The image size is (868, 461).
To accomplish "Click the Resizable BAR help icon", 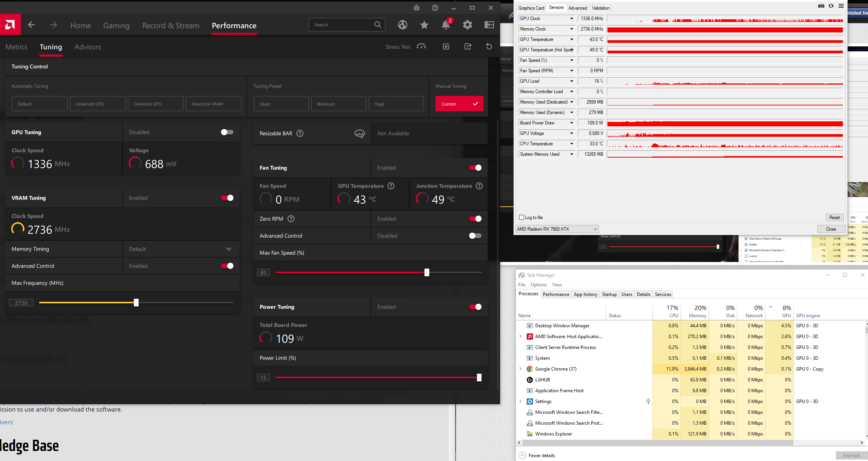I will tap(300, 133).
